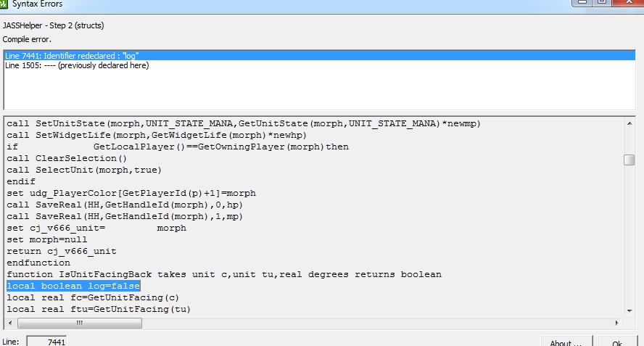Click the 'endif' code line

21,181
